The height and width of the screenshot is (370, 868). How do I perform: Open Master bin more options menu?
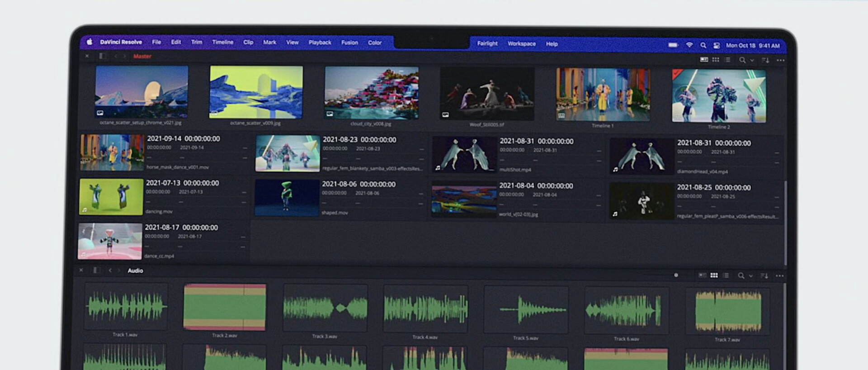point(780,60)
